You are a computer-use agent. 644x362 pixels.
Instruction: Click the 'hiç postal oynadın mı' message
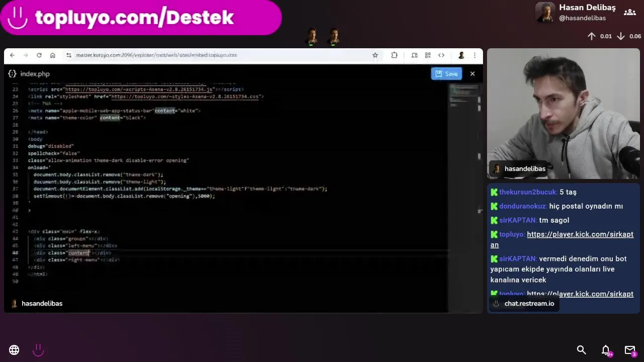[586, 206]
